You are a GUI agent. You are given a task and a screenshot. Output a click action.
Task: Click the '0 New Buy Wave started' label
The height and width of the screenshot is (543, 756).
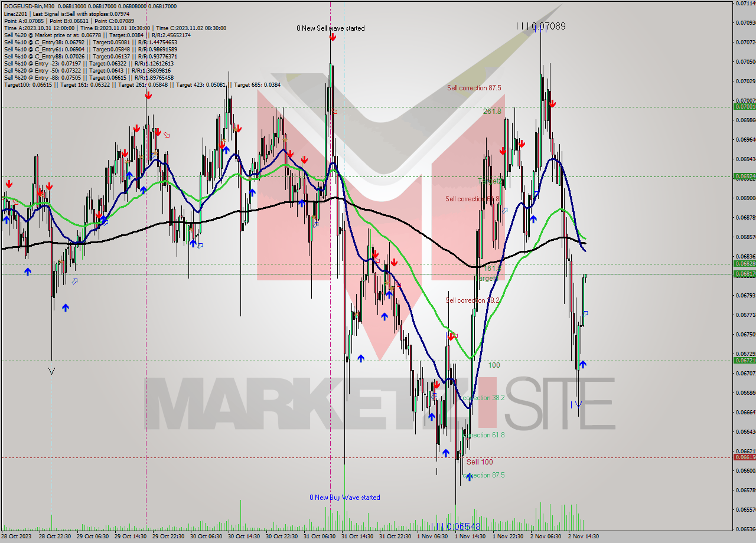(345, 498)
